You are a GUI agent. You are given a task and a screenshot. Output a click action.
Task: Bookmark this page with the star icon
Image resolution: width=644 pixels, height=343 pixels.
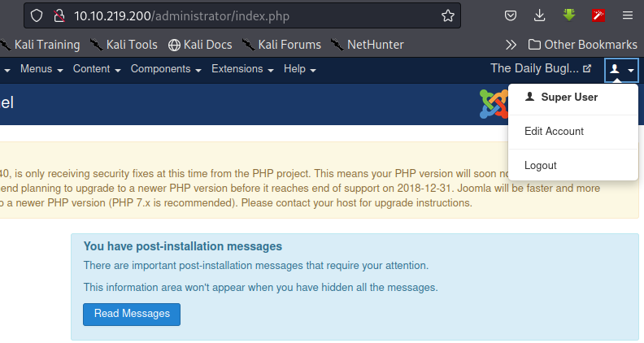[x=448, y=16]
